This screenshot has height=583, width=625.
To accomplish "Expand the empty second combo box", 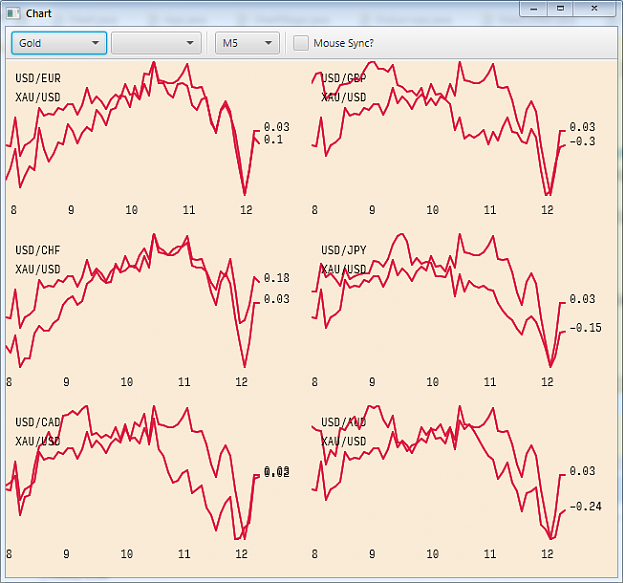I will [x=156, y=43].
